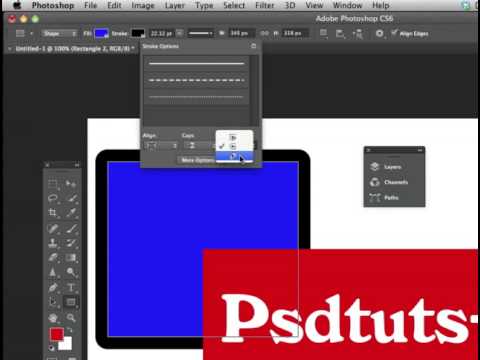Image resolution: width=480 pixels, height=360 pixels.
Task: Swap foreground and background colors
Action: click(70, 330)
